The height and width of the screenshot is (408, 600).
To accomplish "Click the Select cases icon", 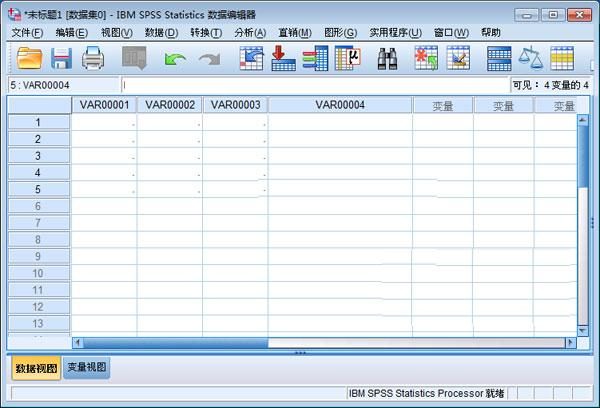I will (562, 58).
